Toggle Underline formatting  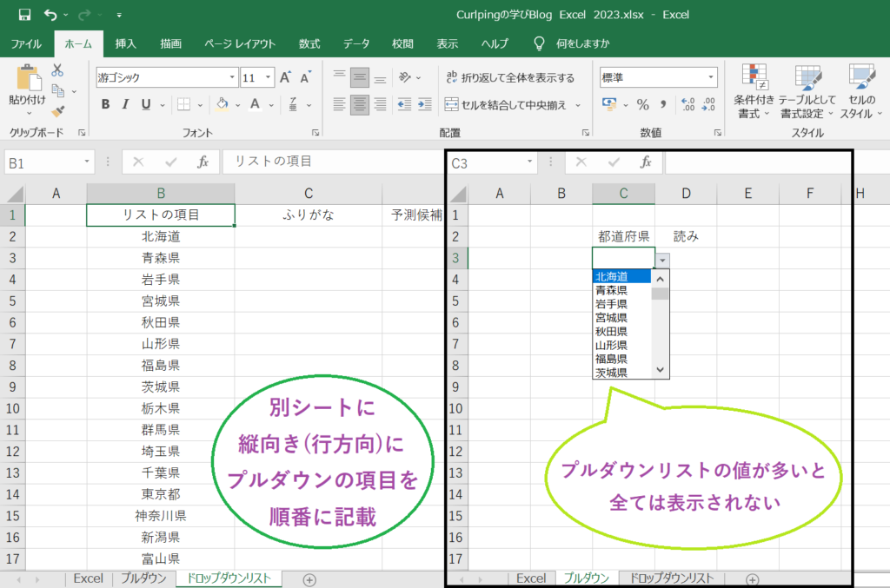[x=146, y=104]
